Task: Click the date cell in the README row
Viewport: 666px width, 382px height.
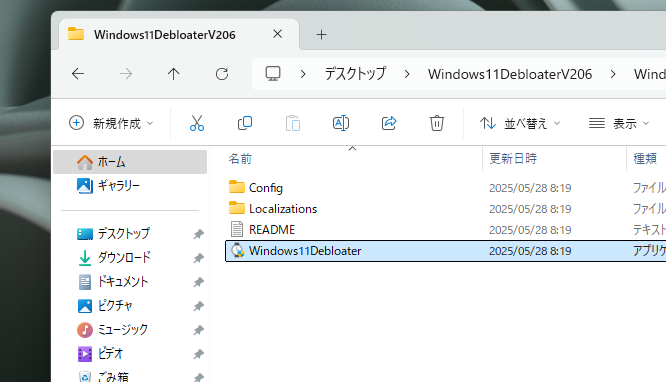Action: click(x=530, y=230)
